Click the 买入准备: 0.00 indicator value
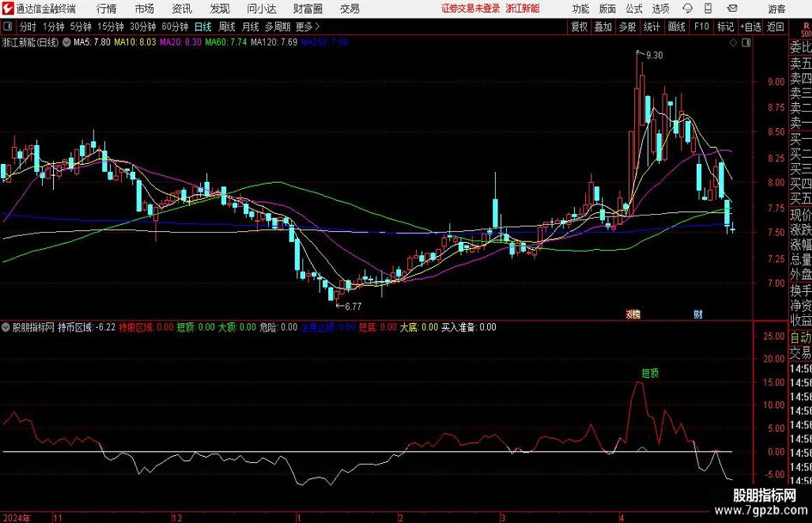This screenshot has width=812, height=523. 468,327
